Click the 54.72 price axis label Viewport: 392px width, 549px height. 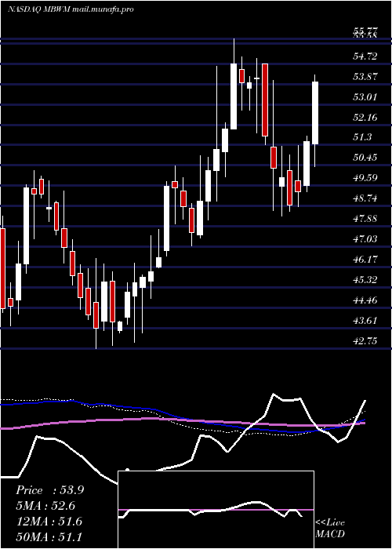tap(365, 56)
